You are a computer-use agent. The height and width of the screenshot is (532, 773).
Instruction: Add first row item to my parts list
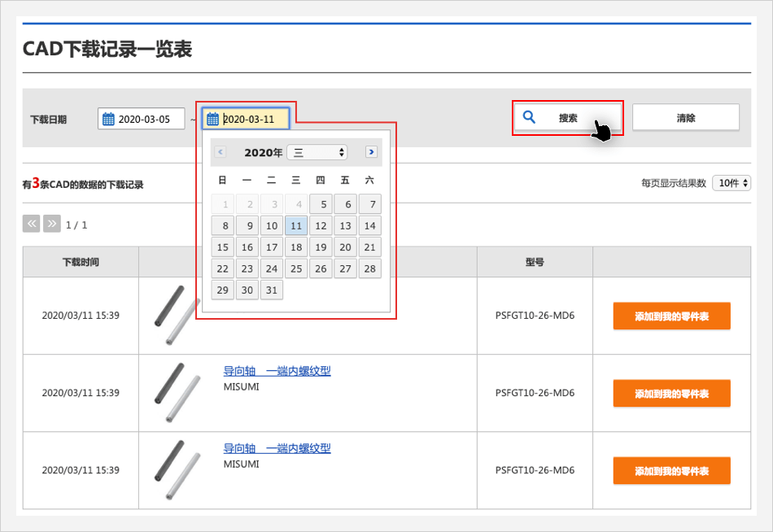coord(671,316)
